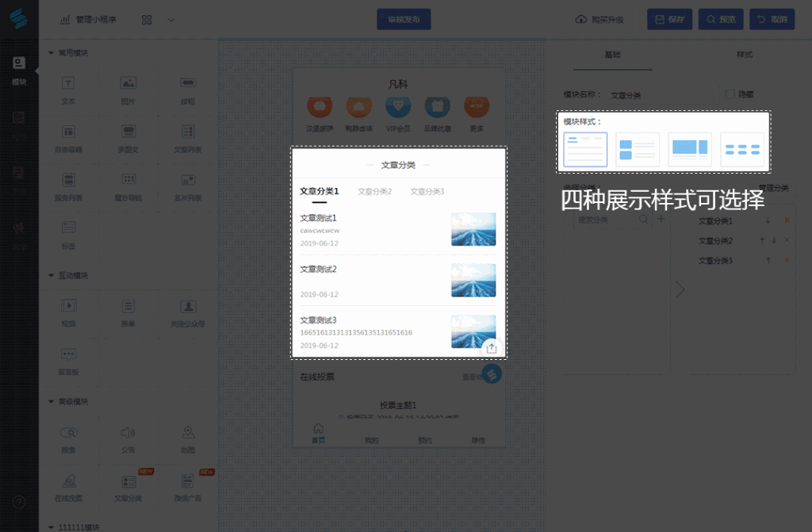The height and width of the screenshot is (532, 812).
Task: Click the 审核发布 publish button
Action: (x=404, y=19)
